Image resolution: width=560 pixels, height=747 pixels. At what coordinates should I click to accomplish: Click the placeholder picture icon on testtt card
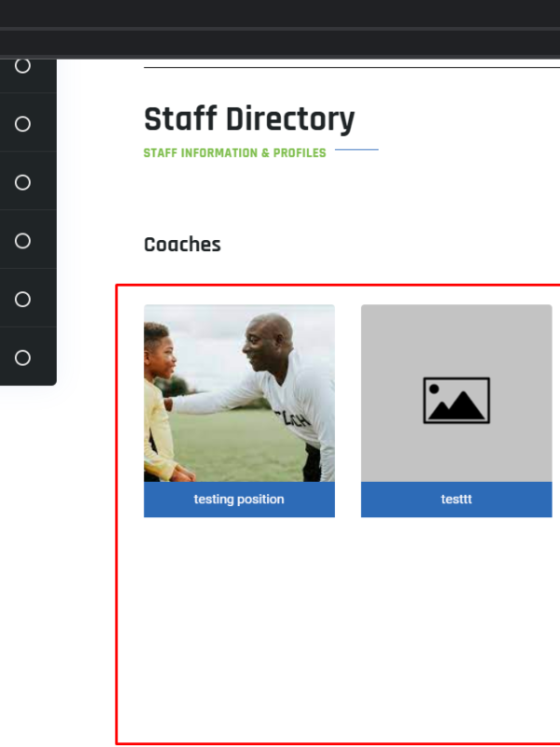click(x=456, y=401)
